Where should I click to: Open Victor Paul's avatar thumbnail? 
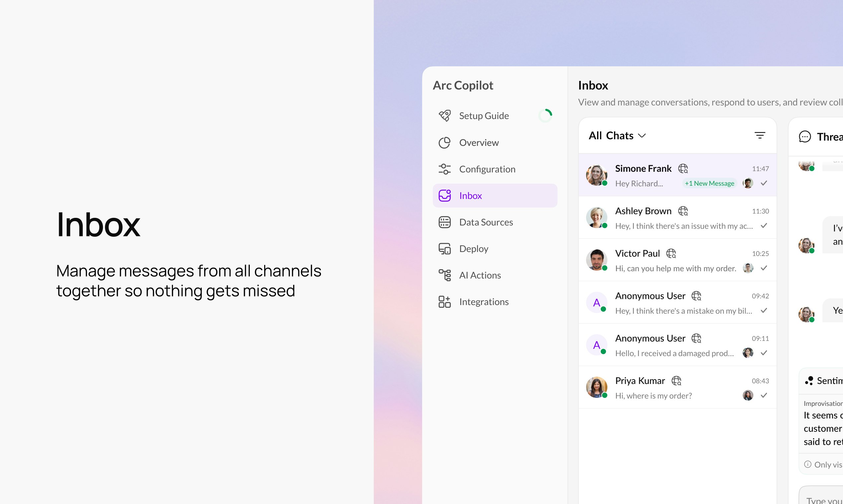pyautogui.click(x=596, y=260)
